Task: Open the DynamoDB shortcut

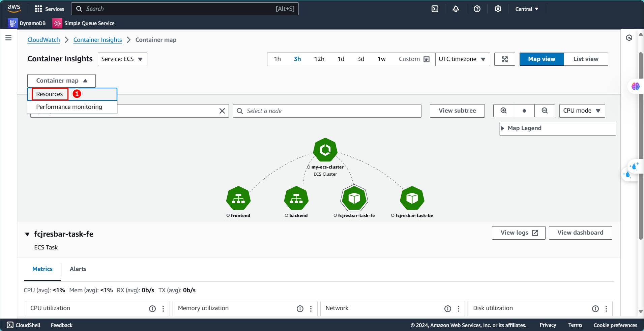Action: [x=27, y=23]
